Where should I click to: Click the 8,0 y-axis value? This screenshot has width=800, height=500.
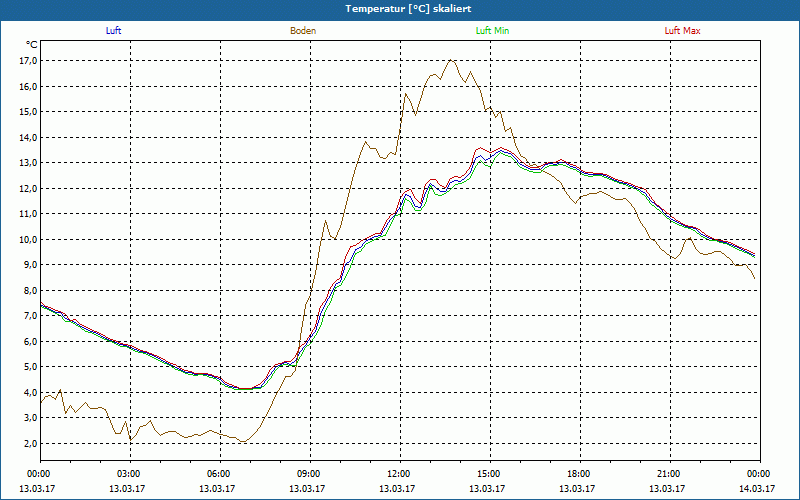(30, 290)
